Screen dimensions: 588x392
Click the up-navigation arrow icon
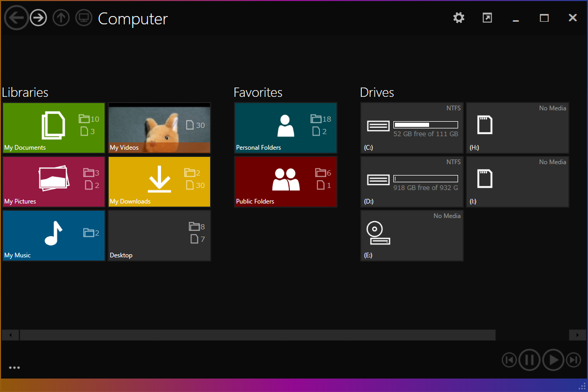(x=61, y=17)
